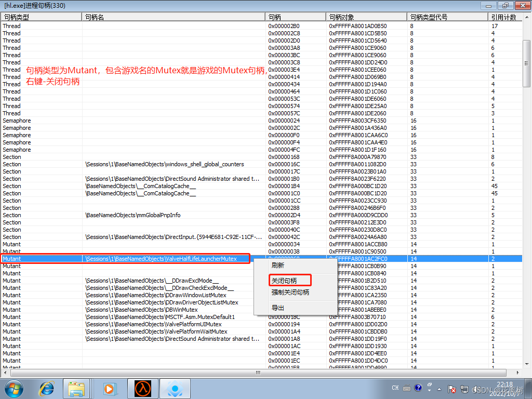Image resolution: width=532 pixels, height=399 pixels.
Task: Click handle value 0x000001C0 ComCatalogCache row
Action: [284, 193]
